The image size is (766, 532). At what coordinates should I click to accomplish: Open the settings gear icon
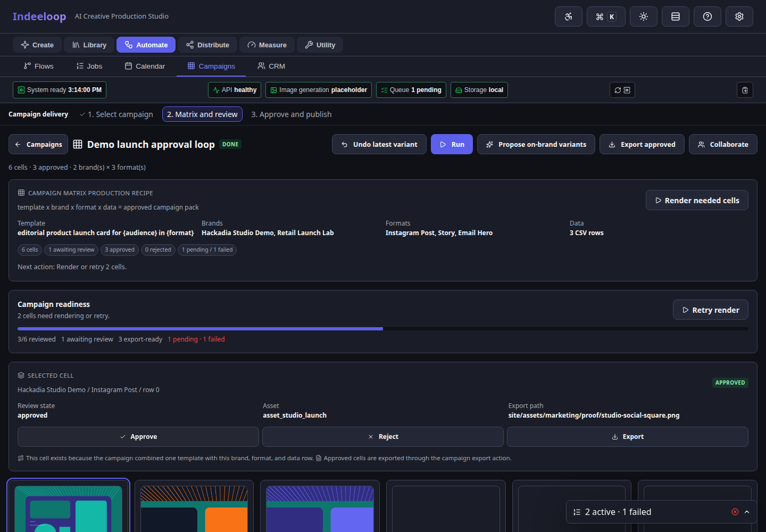point(739,16)
